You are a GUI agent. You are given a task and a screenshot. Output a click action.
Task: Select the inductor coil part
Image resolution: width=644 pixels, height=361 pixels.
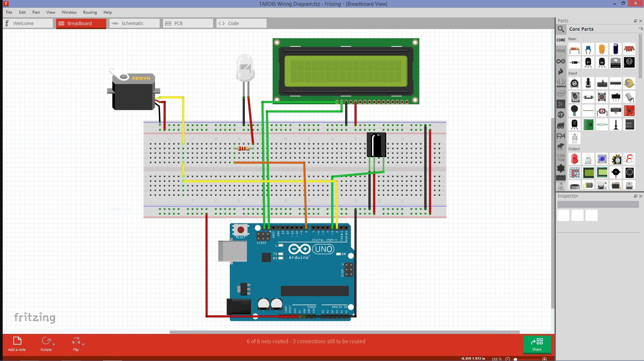click(x=629, y=49)
